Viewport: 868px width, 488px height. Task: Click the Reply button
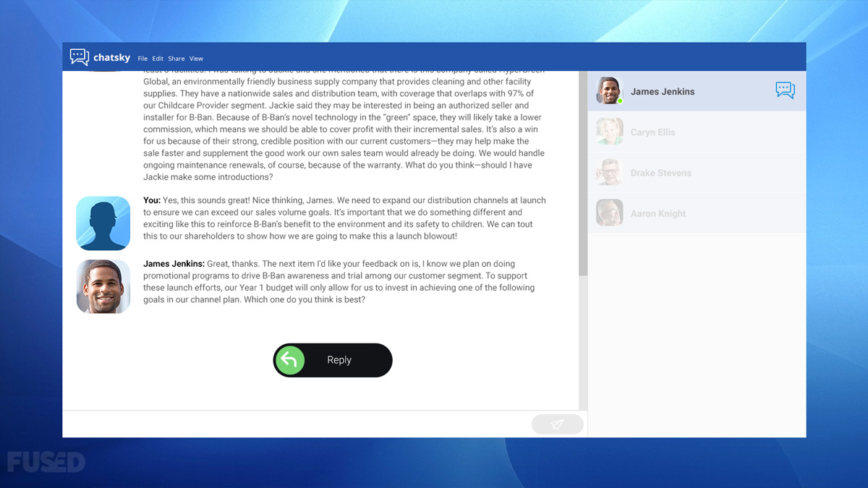click(x=333, y=360)
